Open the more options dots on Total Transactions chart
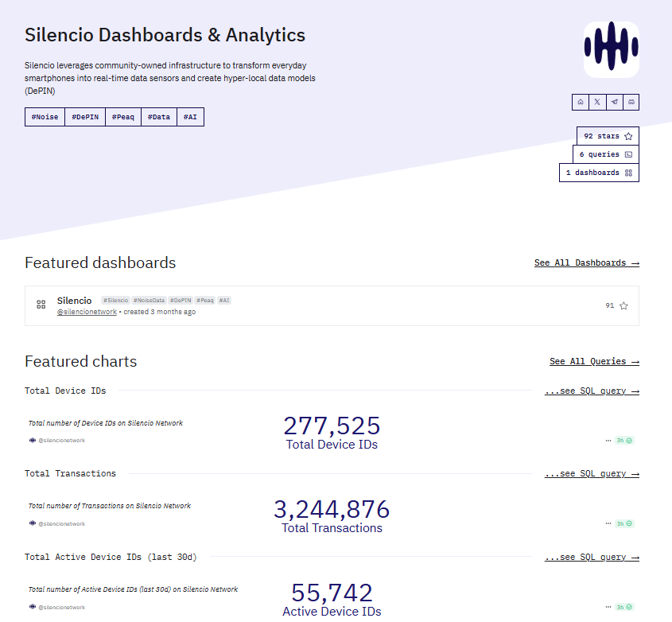 point(608,523)
